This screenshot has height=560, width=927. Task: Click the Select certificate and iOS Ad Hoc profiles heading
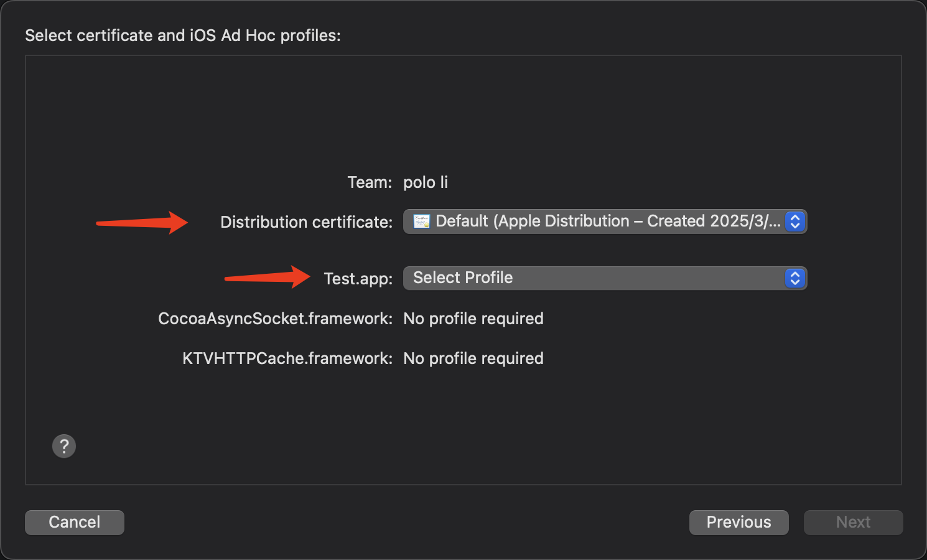point(183,35)
